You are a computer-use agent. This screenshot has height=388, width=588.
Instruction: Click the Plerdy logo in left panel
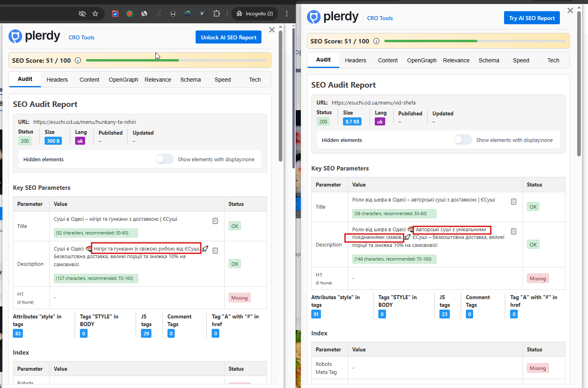pyautogui.click(x=35, y=36)
